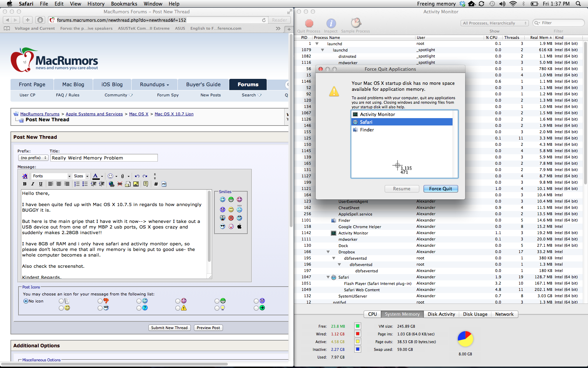Switch to the CPU tab
The width and height of the screenshot is (588, 368).
372,314
